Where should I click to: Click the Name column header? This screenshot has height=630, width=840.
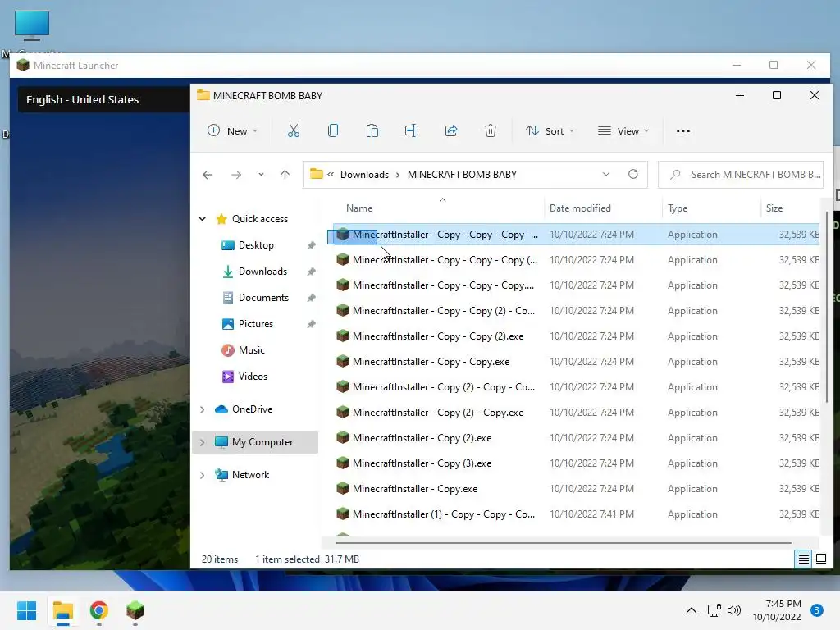pyautogui.click(x=359, y=208)
